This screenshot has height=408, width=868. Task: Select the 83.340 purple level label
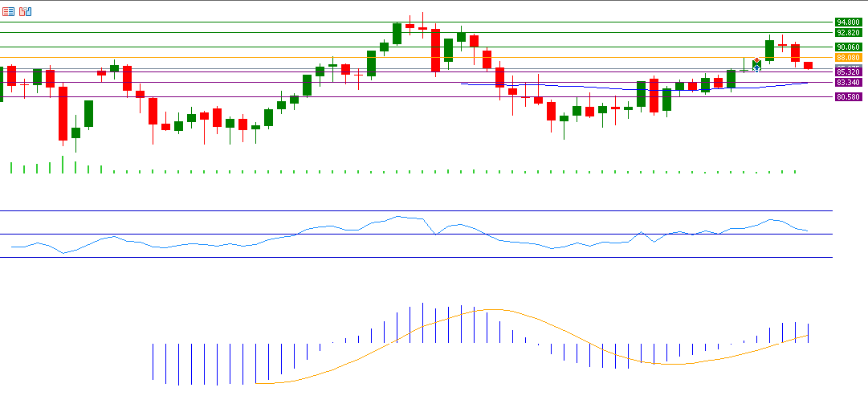849,83
